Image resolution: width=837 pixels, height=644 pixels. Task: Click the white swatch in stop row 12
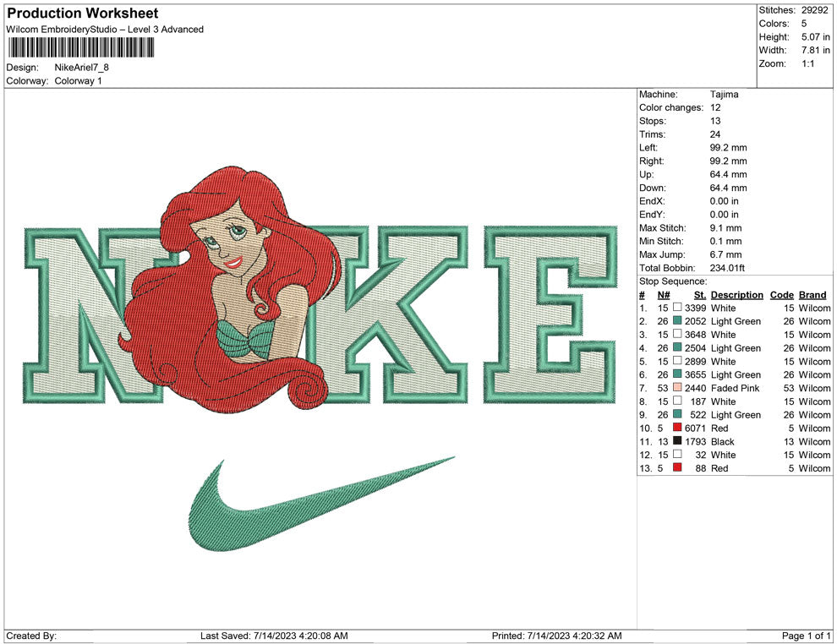pyautogui.click(x=677, y=454)
